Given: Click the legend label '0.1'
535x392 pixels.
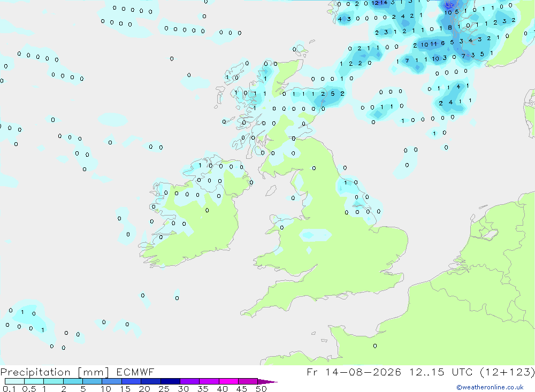Looking at the screenshot, I should [x=9, y=389].
